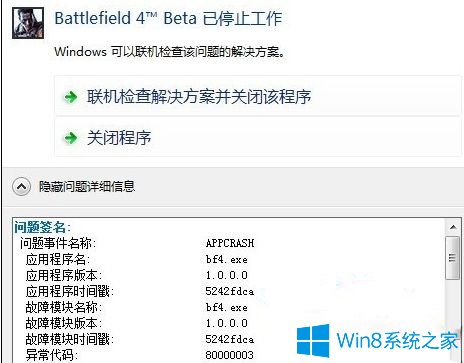
Task: Choose the 关闭程序 option
Action: (x=258, y=137)
